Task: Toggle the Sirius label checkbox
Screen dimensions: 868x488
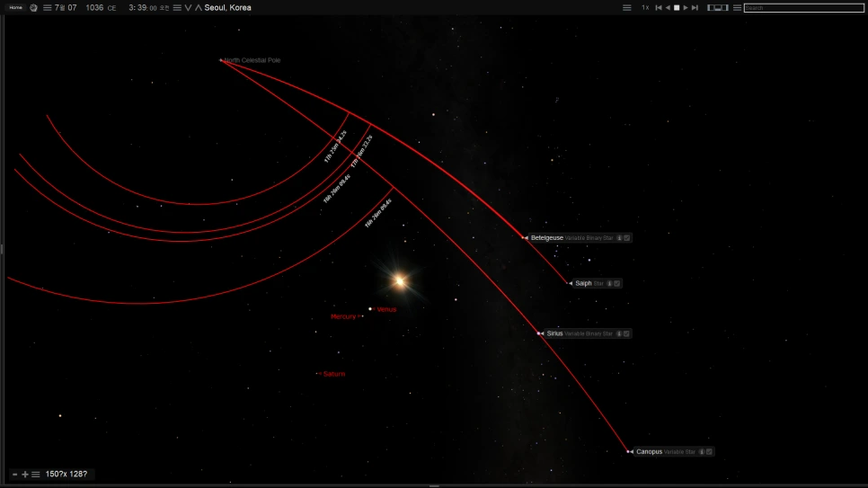Action: tap(626, 334)
